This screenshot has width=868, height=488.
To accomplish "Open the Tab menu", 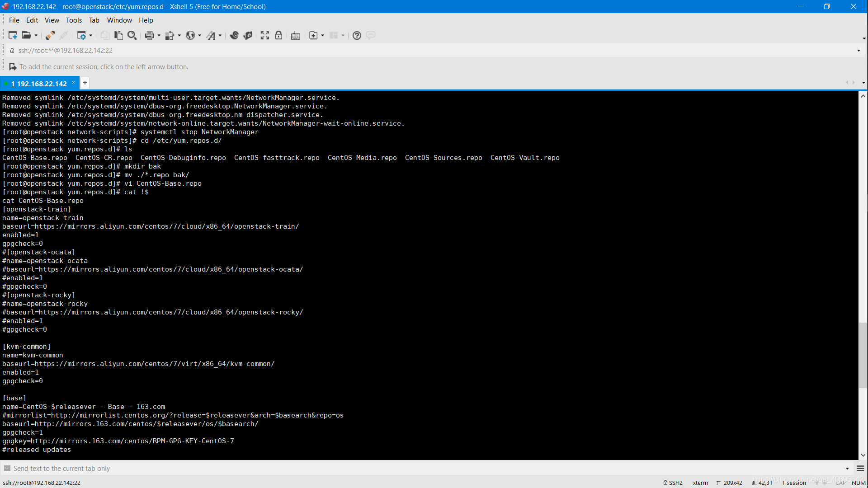I will coord(94,20).
